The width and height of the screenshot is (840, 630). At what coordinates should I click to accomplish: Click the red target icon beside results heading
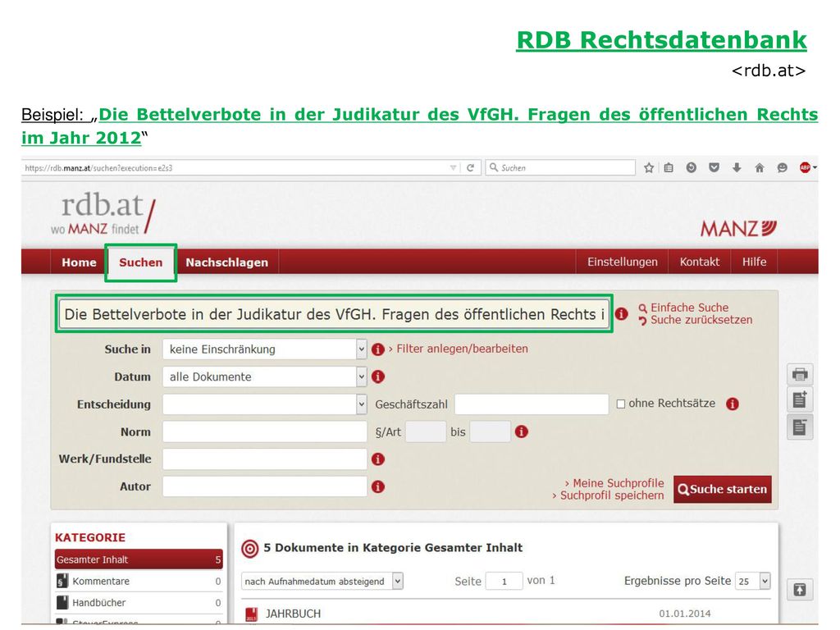pyautogui.click(x=249, y=548)
